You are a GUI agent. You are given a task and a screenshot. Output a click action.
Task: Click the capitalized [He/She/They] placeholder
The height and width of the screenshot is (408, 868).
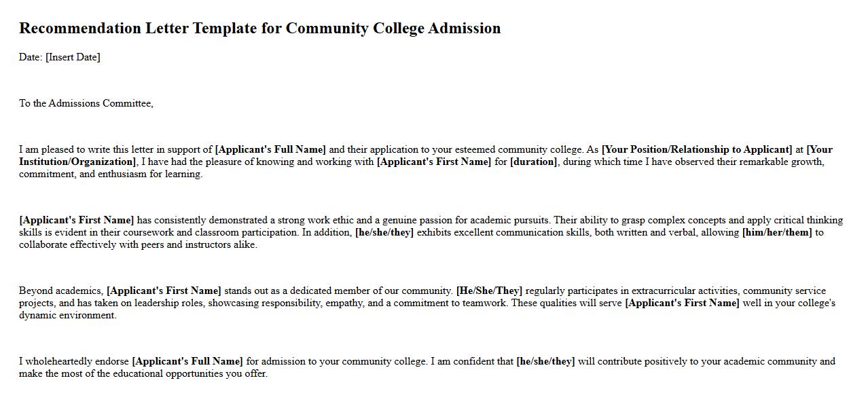489,291
